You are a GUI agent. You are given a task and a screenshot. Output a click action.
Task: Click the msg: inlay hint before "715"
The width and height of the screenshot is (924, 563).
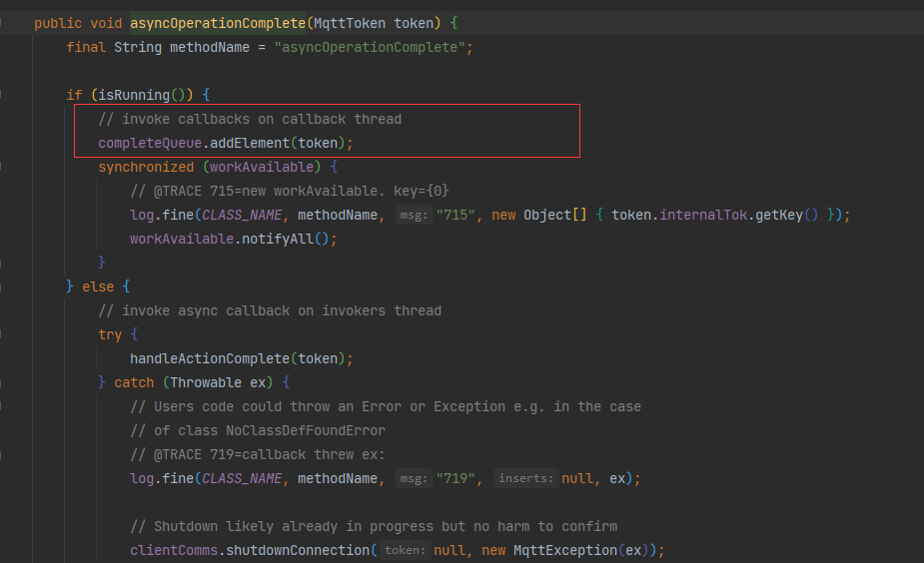pos(415,215)
